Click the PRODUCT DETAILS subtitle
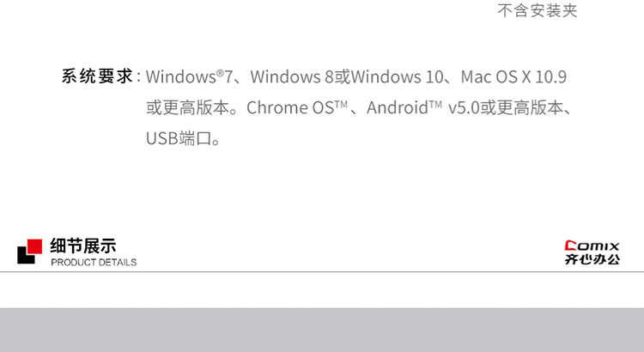644x352 pixels. (x=94, y=262)
